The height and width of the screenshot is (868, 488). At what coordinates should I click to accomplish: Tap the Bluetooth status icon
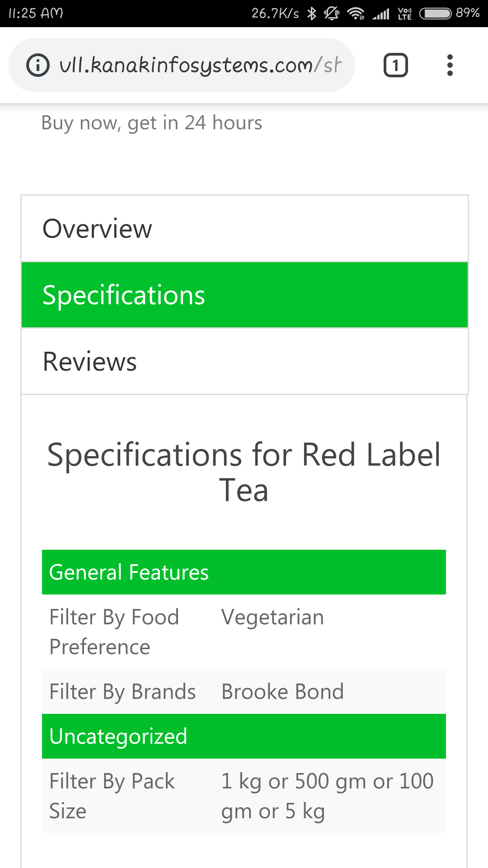point(312,14)
